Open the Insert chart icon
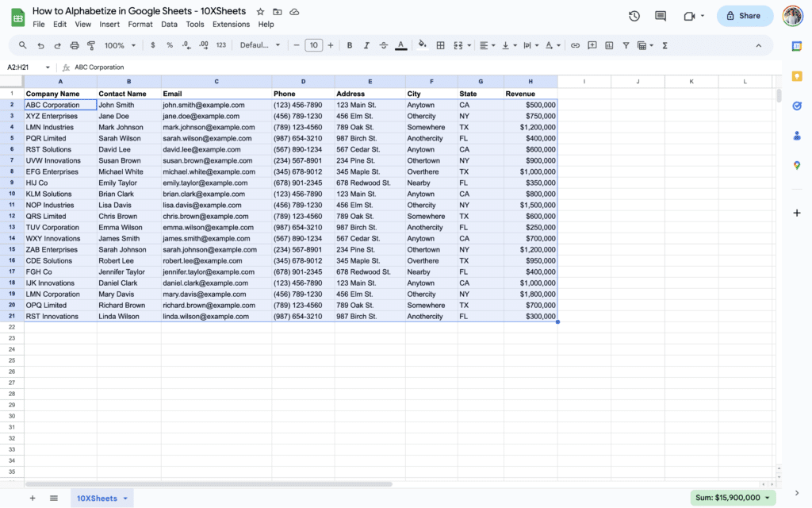The width and height of the screenshot is (812, 508). tap(609, 45)
